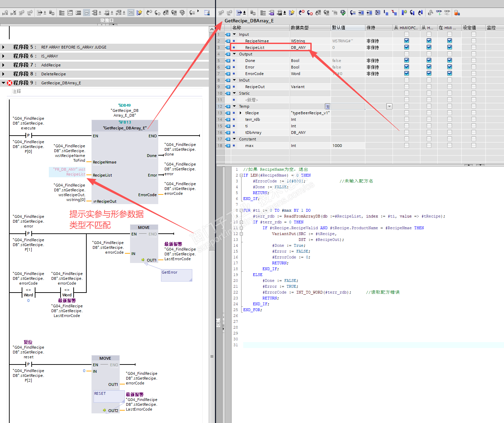
Task: Collapse the Input section in interface table
Action: (x=234, y=34)
